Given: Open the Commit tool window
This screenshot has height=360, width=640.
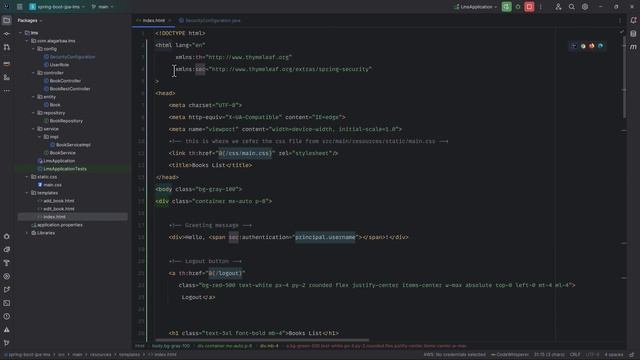Looking at the screenshot, I should tap(7, 34).
